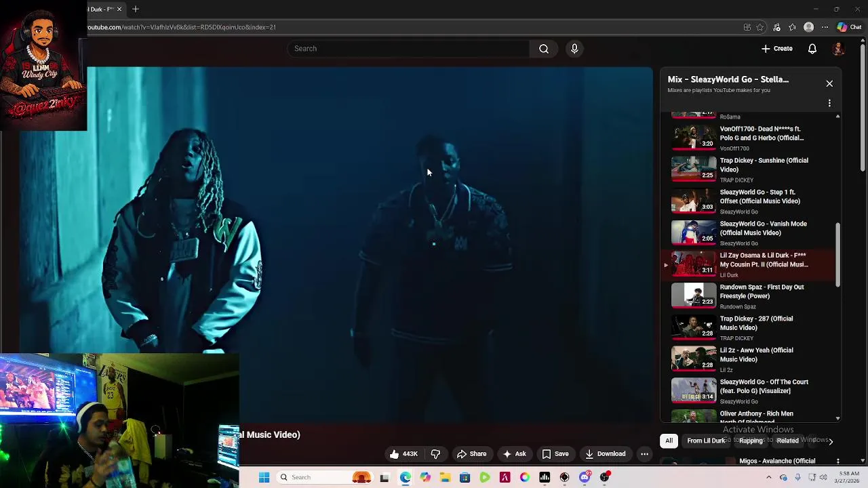Play Rundown Spaz First Day Out Freestyle
Image resolution: width=868 pixels, height=488 pixels.
pos(749,296)
